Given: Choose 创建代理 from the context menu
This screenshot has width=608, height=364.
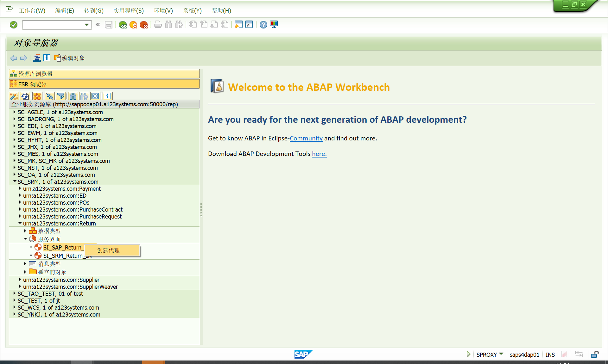Looking at the screenshot, I should point(112,250).
